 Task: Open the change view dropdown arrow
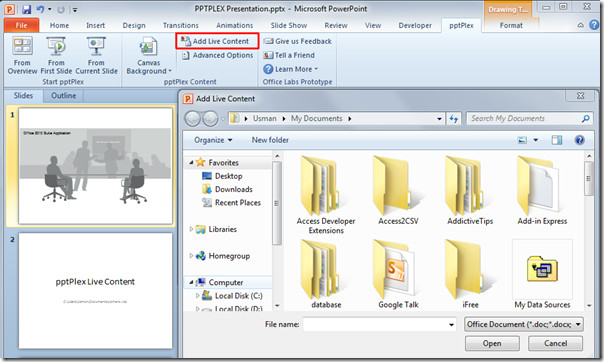click(x=535, y=140)
